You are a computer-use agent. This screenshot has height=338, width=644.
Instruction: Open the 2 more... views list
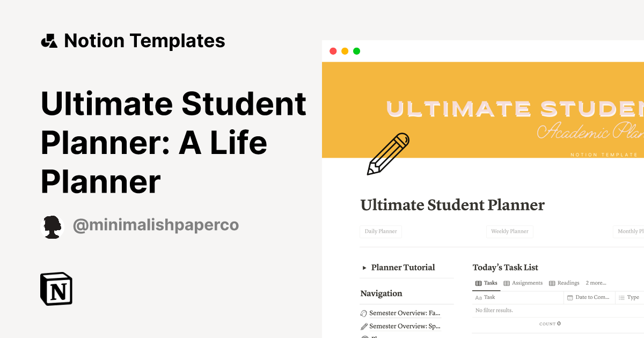596,283
